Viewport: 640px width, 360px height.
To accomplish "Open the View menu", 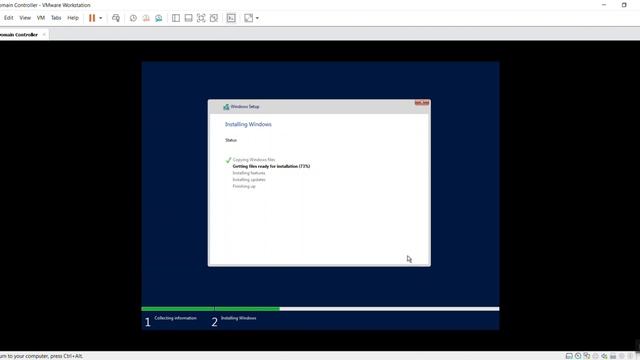I will pyautogui.click(x=25, y=18).
